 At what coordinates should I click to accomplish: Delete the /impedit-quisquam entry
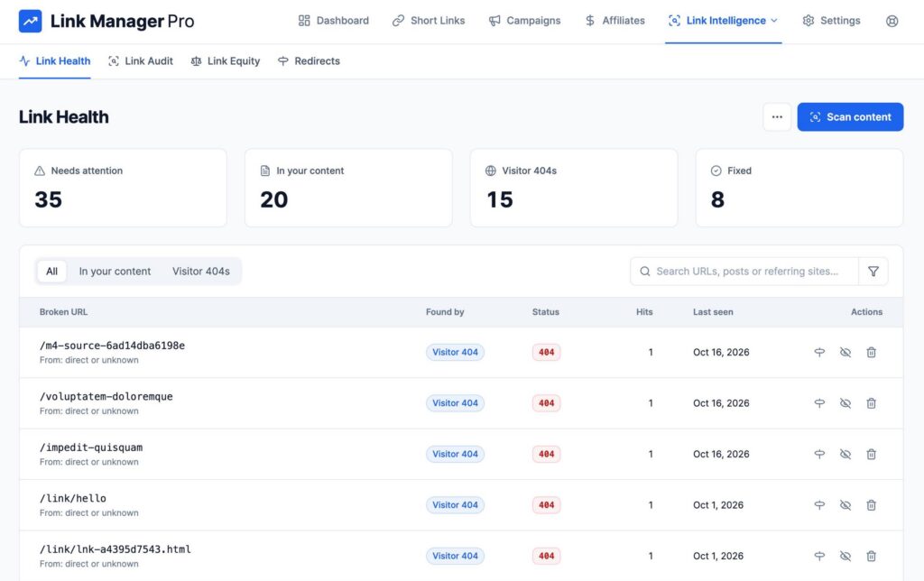(871, 455)
